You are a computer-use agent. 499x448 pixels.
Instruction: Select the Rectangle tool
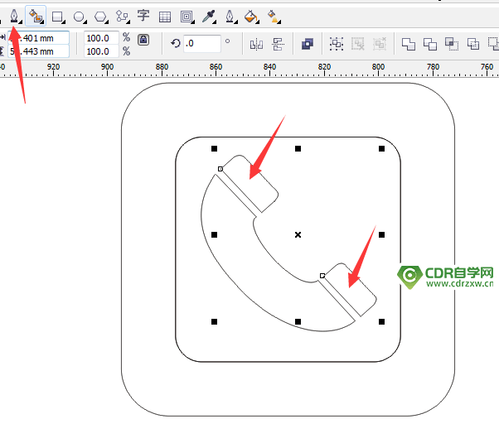(x=57, y=17)
